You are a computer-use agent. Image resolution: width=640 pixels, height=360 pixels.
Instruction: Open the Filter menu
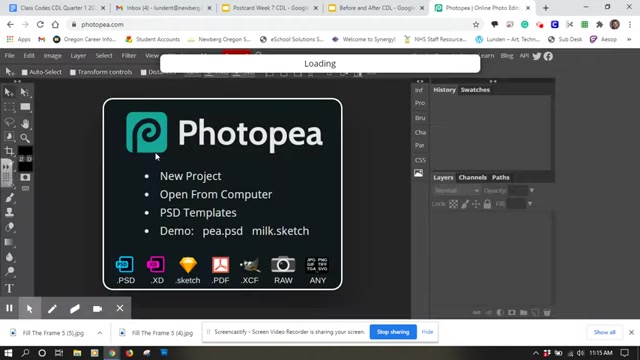point(129,56)
